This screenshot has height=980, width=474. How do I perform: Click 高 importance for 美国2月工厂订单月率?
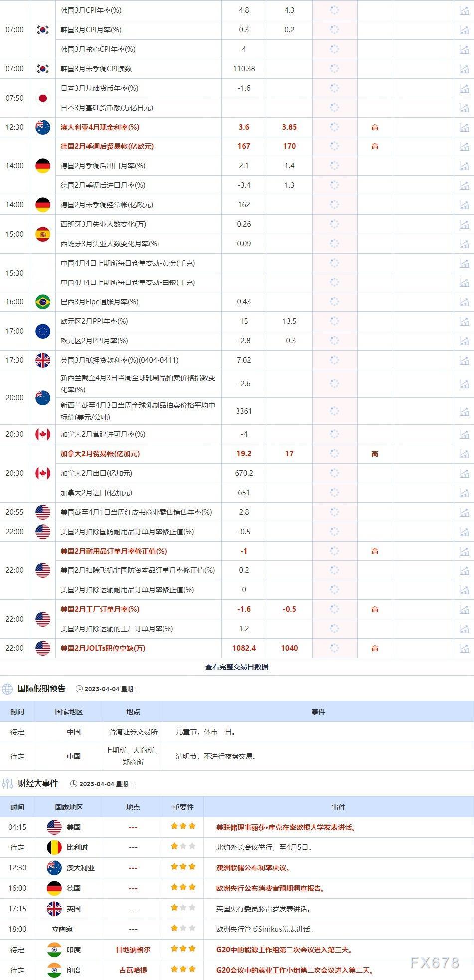tap(375, 609)
